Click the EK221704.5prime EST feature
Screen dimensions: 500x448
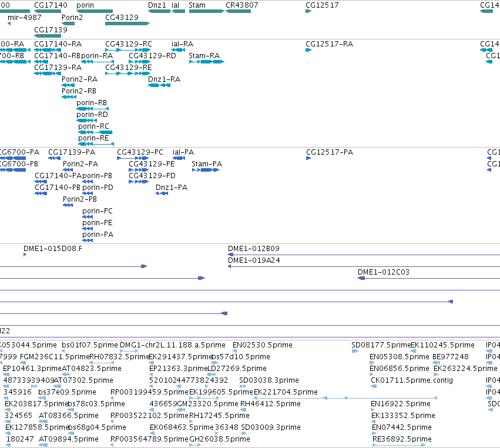pyautogui.click(x=345, y=398)
